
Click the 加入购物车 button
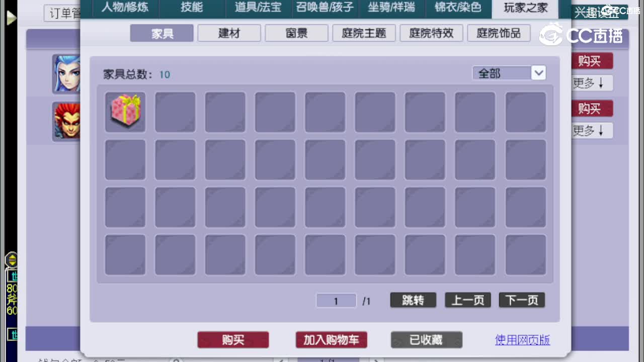click(x=331, y=340)
